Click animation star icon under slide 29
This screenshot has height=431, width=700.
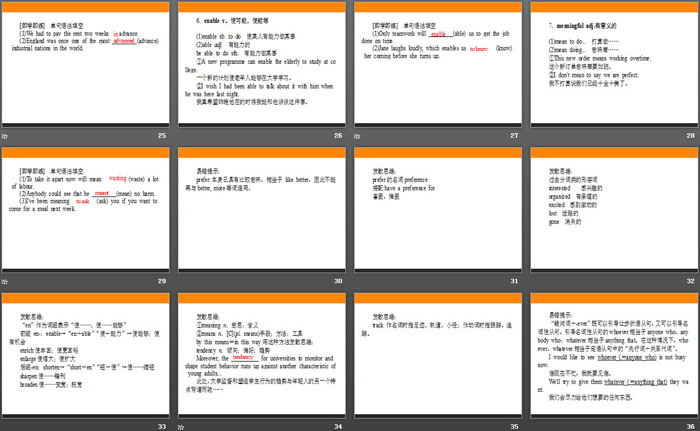click(x=5, y=281)
